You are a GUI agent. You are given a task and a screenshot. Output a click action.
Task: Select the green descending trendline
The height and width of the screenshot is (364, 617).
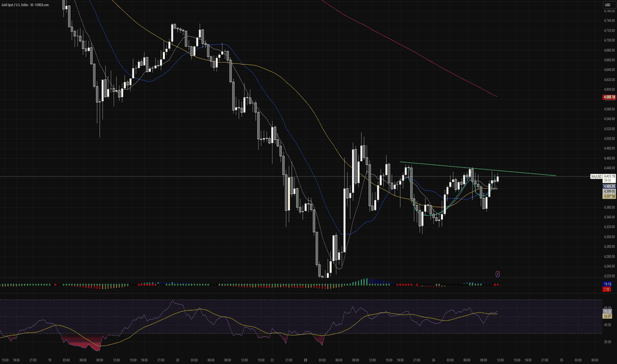tap(463, 169)
